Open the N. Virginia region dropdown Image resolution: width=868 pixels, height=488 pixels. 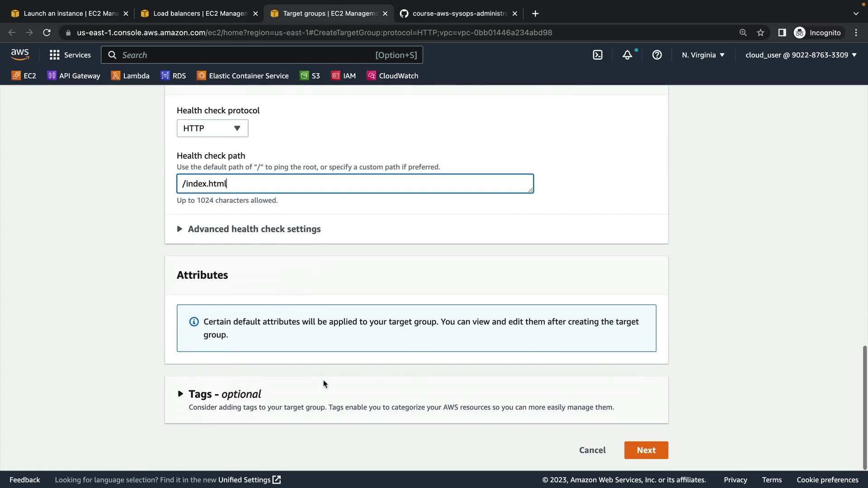pyautogui.click(x=703, y=55)
